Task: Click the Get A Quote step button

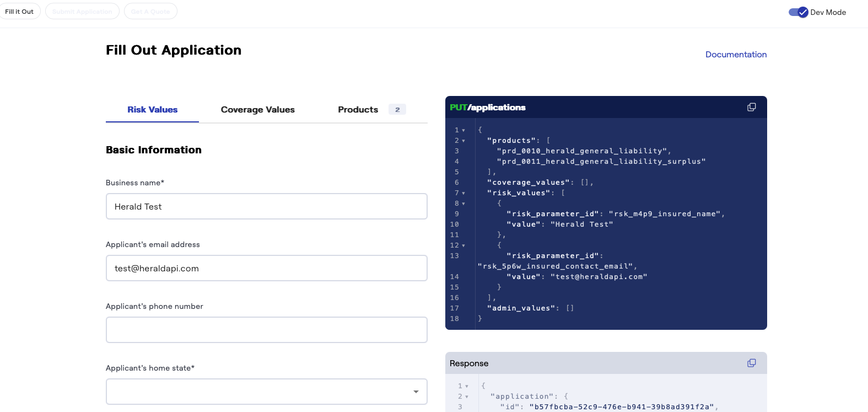Action: click(150, 11)
